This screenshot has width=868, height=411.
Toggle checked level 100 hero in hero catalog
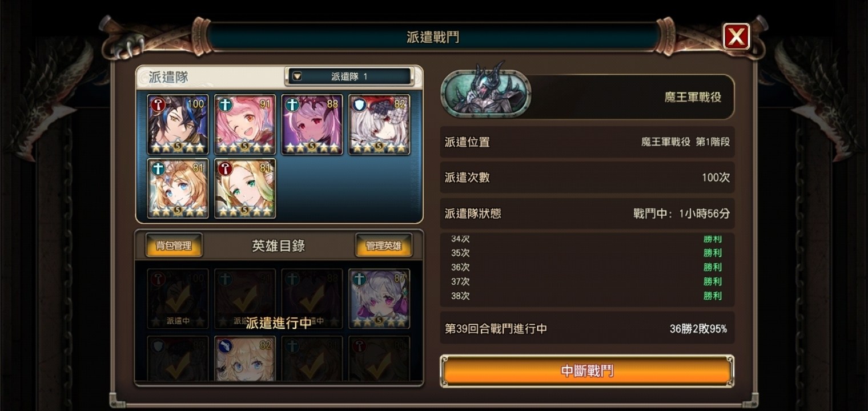tap(178, 299)
